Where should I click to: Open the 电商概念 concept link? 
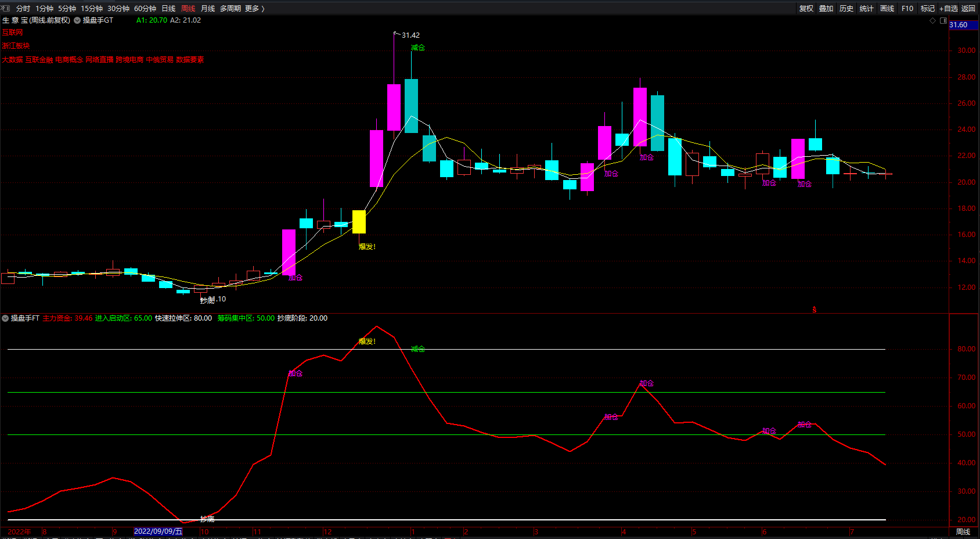pos(70,60)
